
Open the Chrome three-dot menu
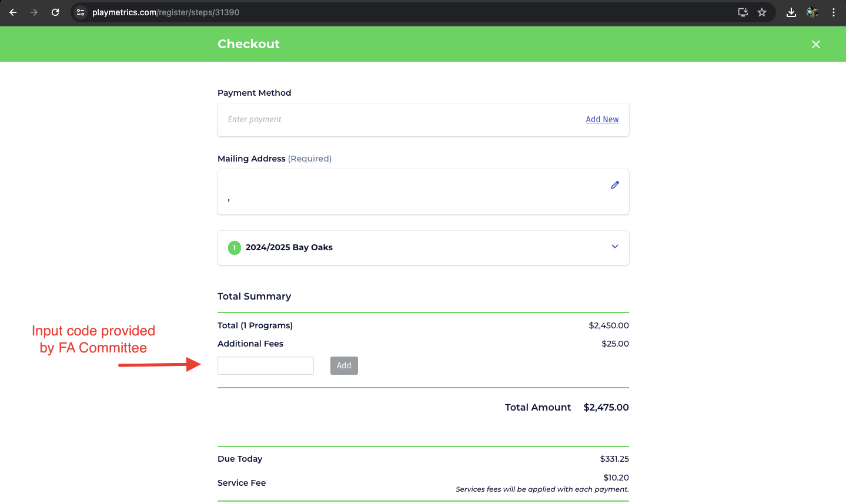[834, 12]
